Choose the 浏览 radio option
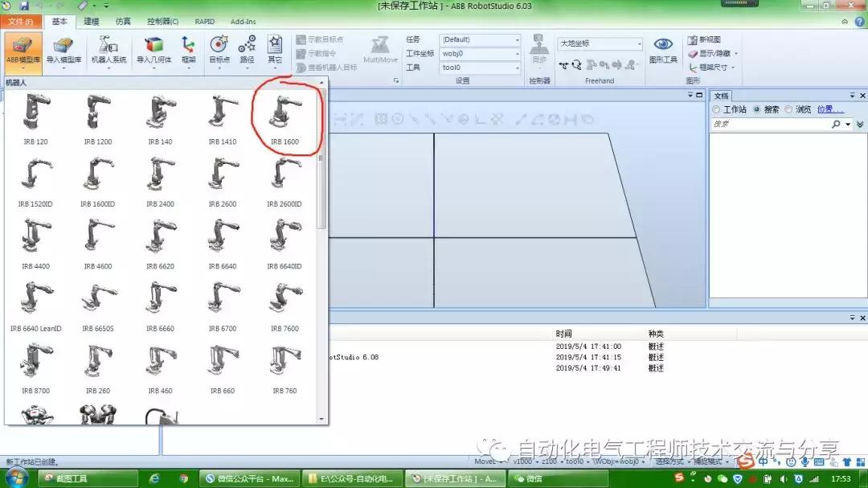The width and height of the screenshot is (868, 488). coord(788,110)
